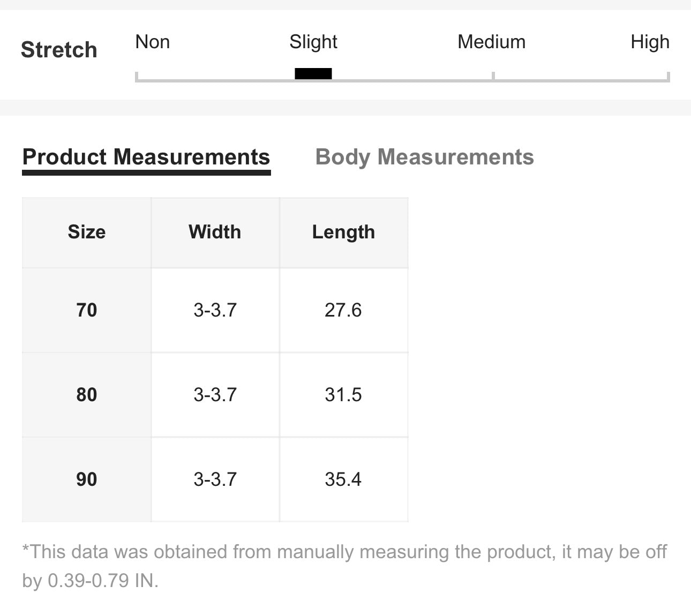Image resolution: width=691 pixels, height=616 pixels.
Task: Click the manual measuring disclaimer text
Action: tap(344, 566)
